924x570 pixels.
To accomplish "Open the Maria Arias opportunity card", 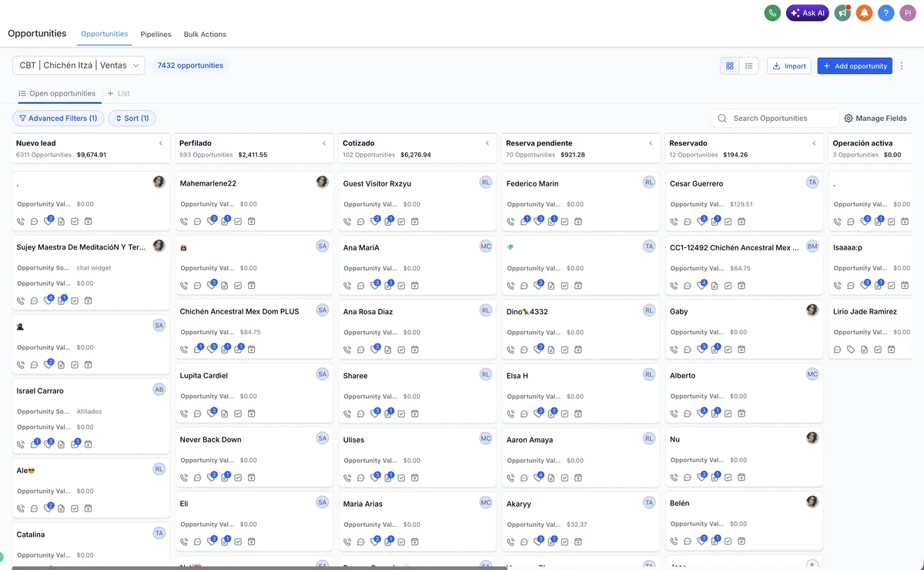I will pyautogui.click(x=417, y=521).
